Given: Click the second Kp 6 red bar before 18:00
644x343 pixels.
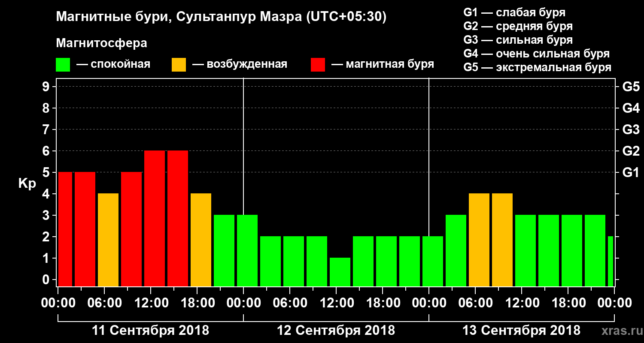Looking at the screenshot, I should pyautogui.click(x=178, y=219).
